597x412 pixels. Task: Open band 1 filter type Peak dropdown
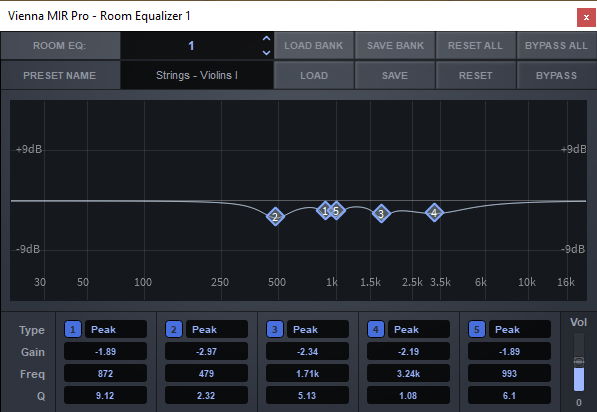tap(116, 329)
